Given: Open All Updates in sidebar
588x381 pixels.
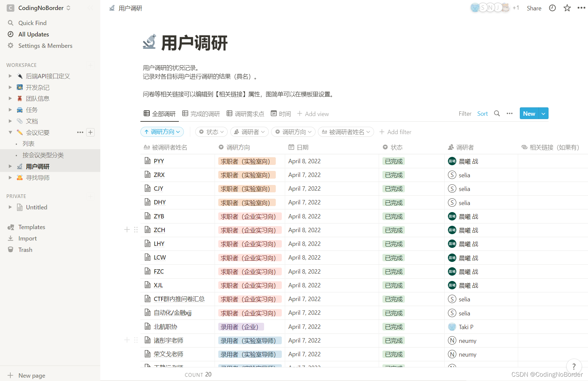Looking at the screenshot, I should click(x=33, y=34).
